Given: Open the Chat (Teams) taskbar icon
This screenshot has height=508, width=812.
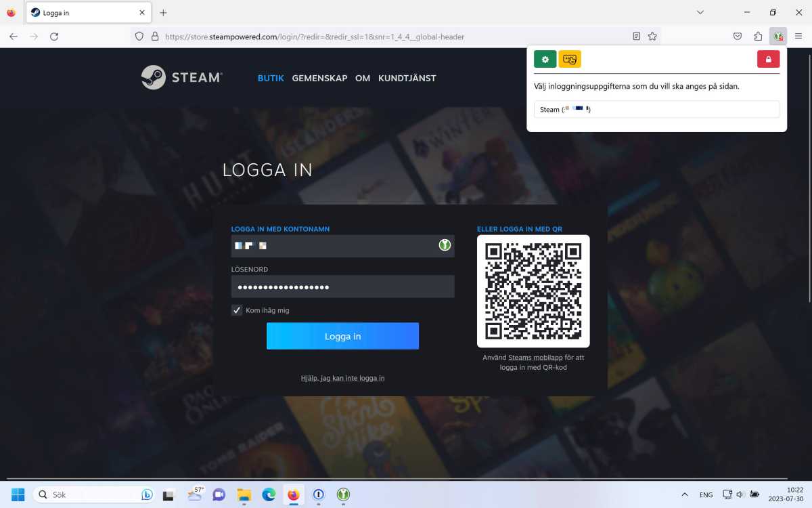Looking at the screenshot, I should [219, 494].
